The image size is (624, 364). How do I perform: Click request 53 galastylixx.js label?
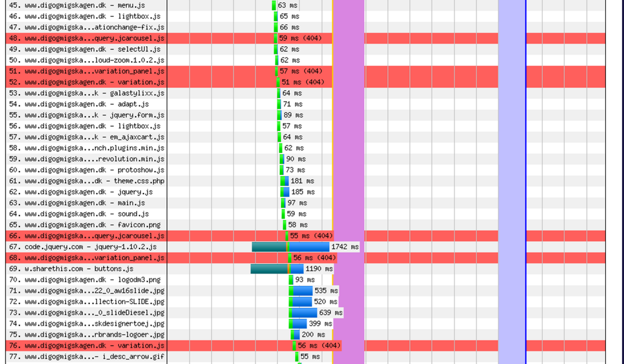point(87,93)
